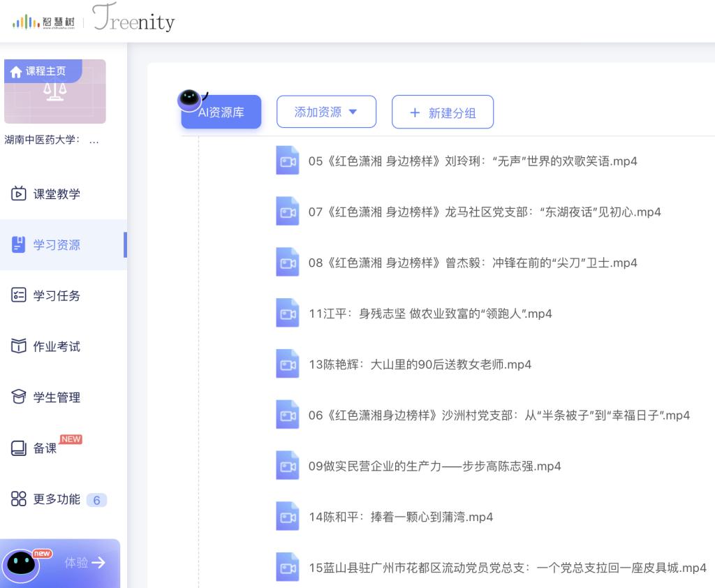Click the AI robot mascot icon

189,99
